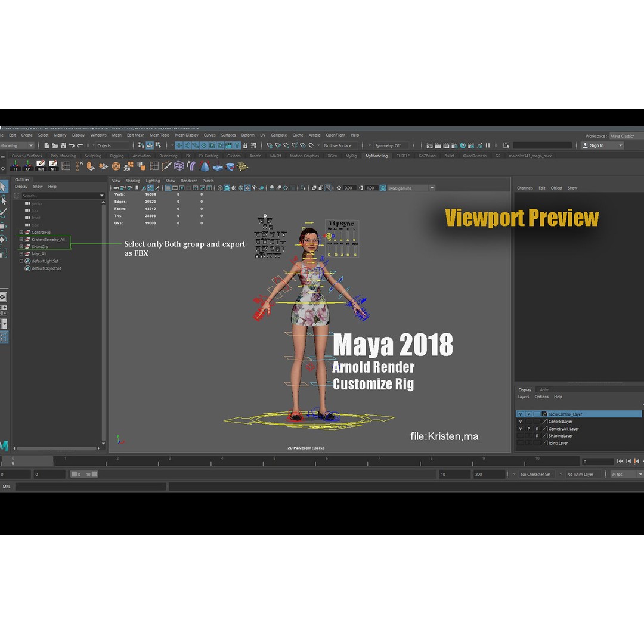Open the Layers menu in layer editor
Image resolution: width=644 pixels, height=644 pixels.
(x=524, y=397)
